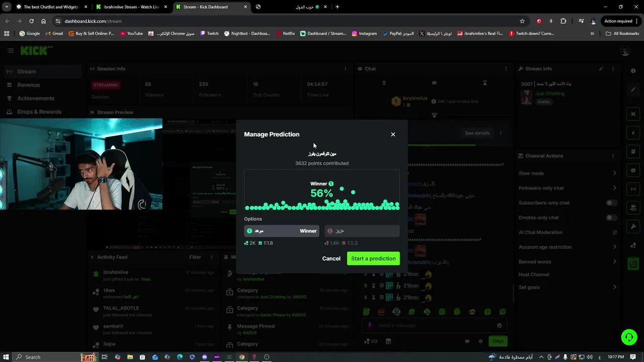Click the Send a message input field
644x362 pixels.
[x=435, y=325]
